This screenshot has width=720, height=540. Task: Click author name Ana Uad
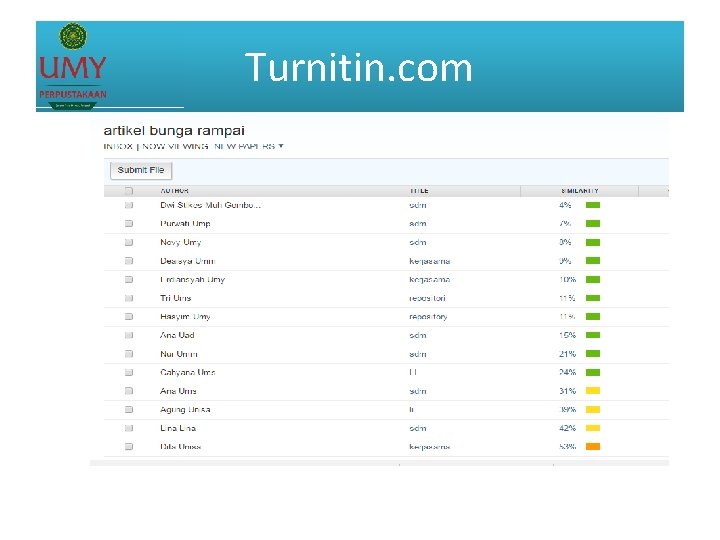[177, 335]
